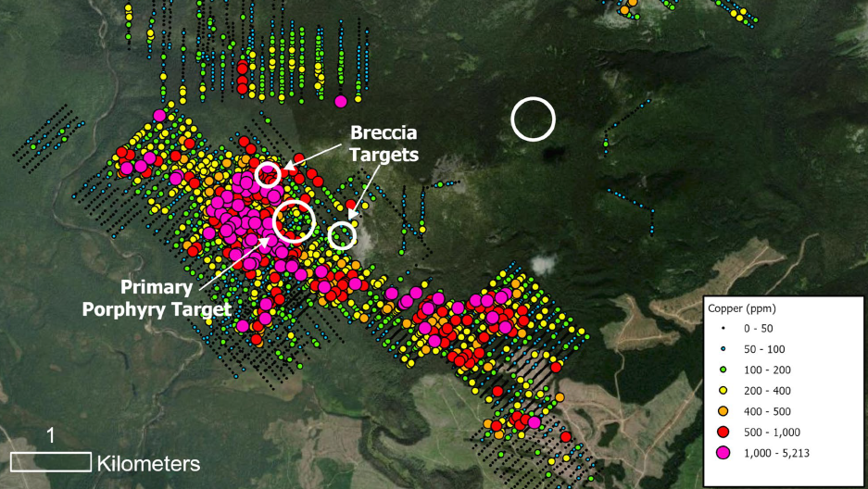Click the black 0 - 50 legend dot
This screenshot has width=868, height=489.
(724, 330)
